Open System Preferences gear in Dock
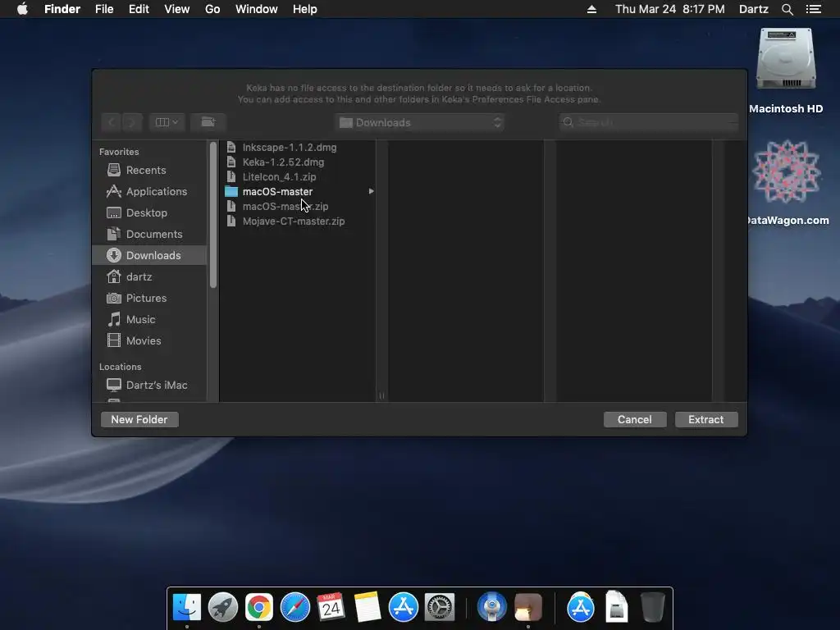The image size is (840, 630). [440, 607]
